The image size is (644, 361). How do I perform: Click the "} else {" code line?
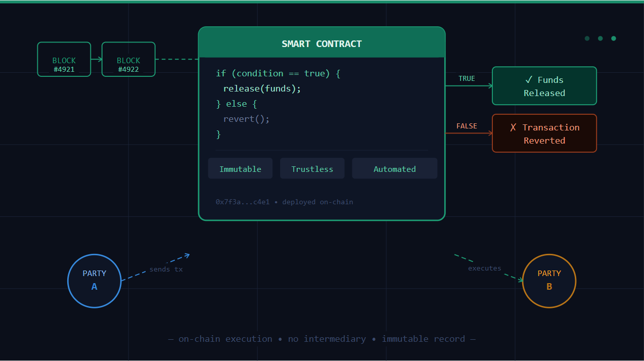(x=237, y=104)
